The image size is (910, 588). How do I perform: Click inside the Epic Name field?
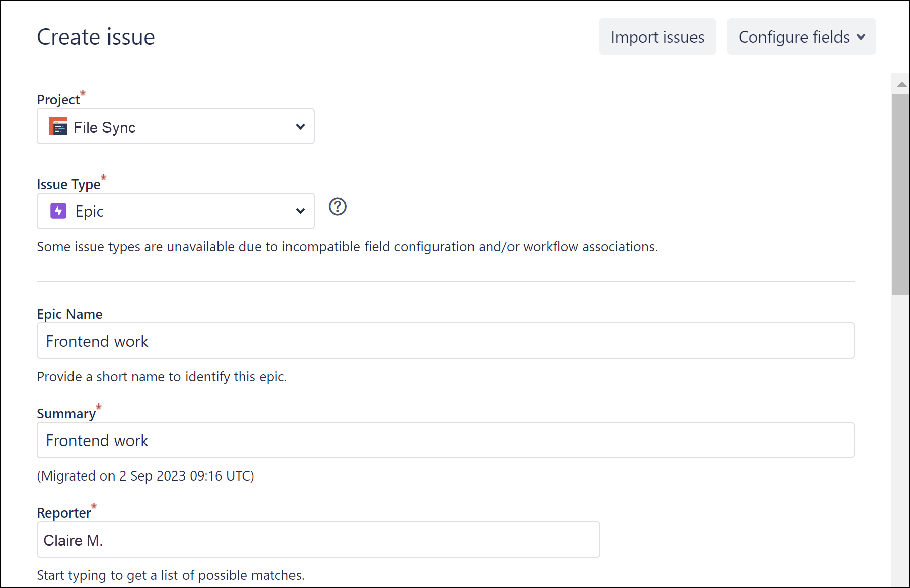(445, 341)
